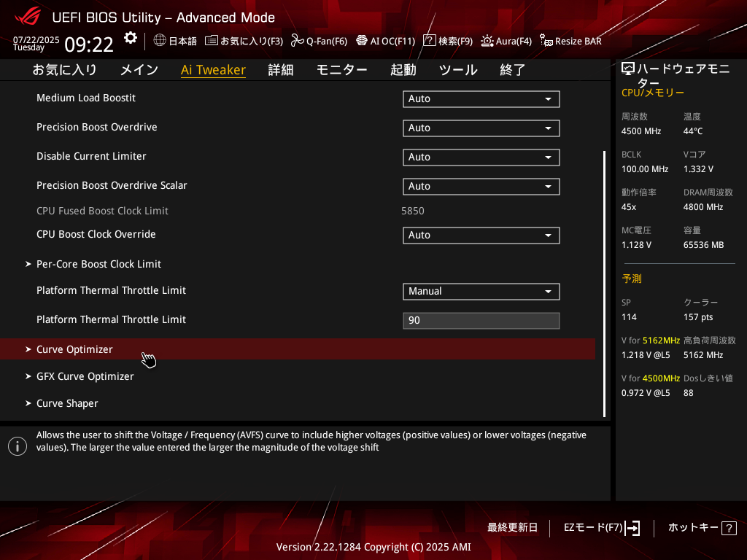This screenshot has height=560, width=747.
Task: Open Aura lighting icon
Action: click(x=487, y=41)
